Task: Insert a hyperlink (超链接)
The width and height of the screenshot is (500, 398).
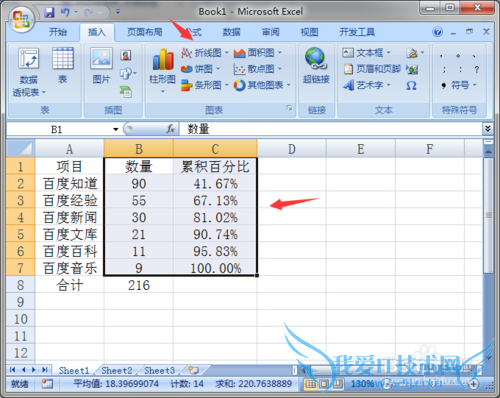Action: (x=316, y=66)
